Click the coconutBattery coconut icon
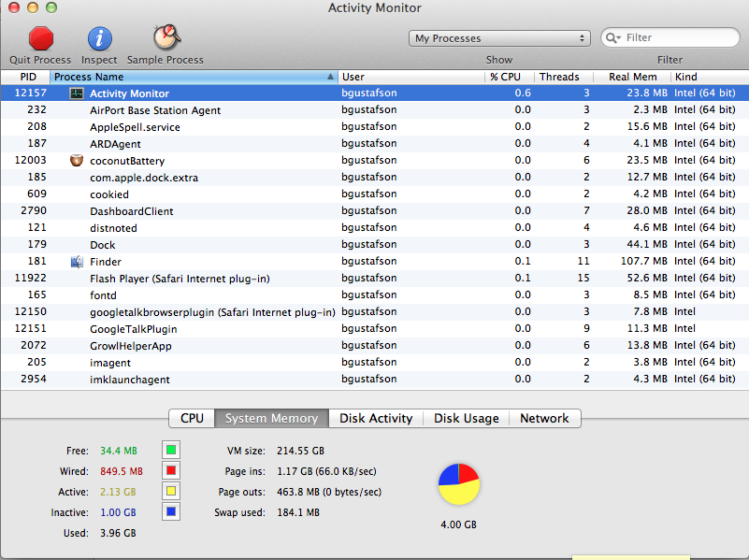Screen dimensions: 749x560 point(77,161)
